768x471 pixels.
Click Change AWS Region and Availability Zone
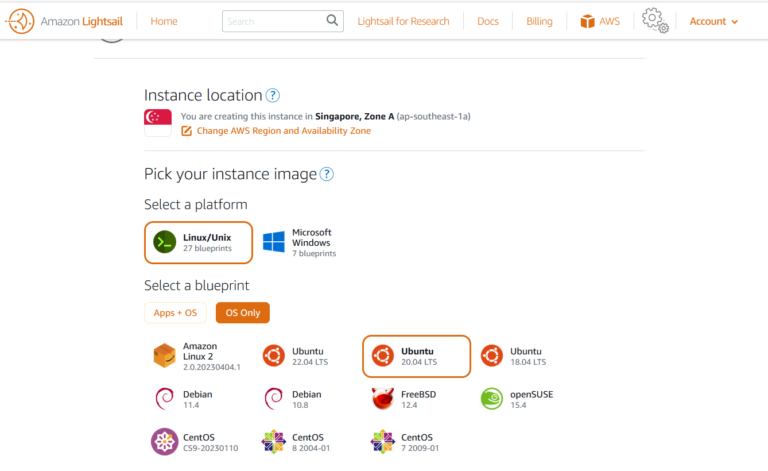click(x=284, y=131)
